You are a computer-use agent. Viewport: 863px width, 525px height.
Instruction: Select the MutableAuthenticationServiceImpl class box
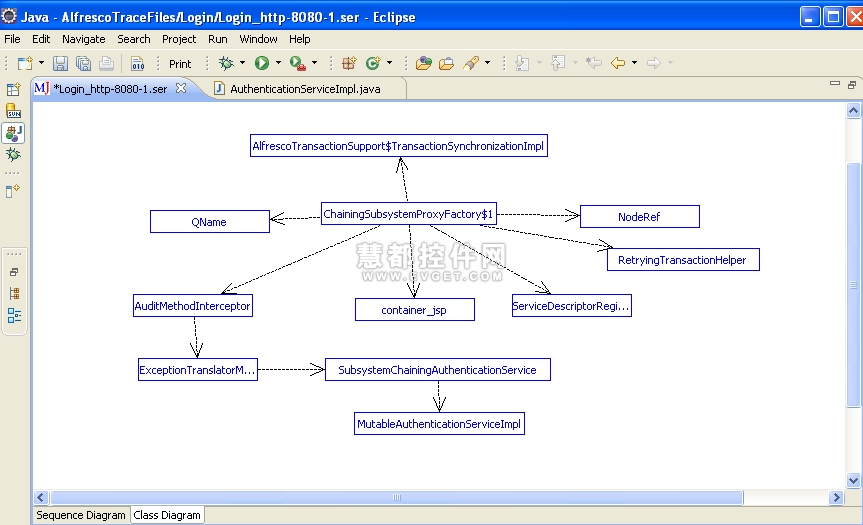pos(439,424)
